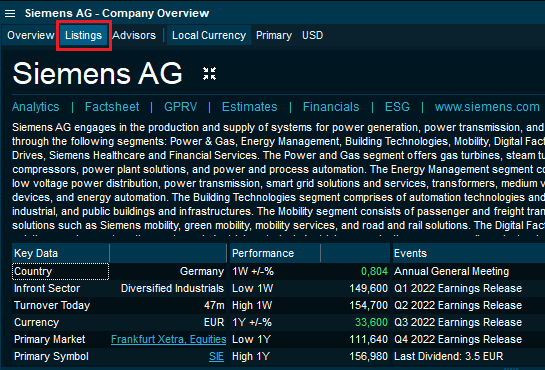
Task: Select the Primary currency option
Action: click(x=274, y=35)
